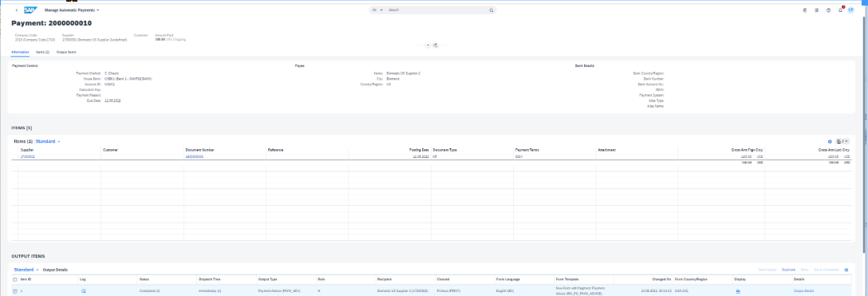Open the help question mark icon
This screenshot has height=296, width=868.
(x=828, y=10)
